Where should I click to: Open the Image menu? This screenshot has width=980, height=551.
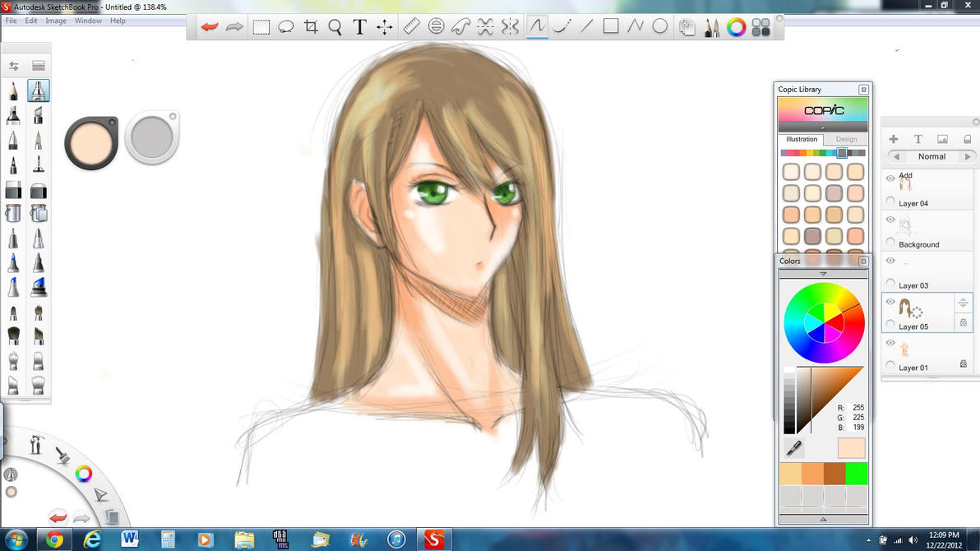pyautogui.click(x=56, y=21)
